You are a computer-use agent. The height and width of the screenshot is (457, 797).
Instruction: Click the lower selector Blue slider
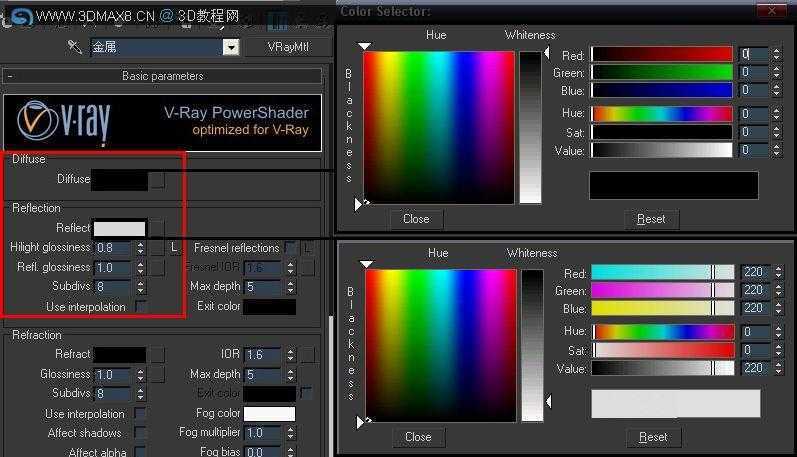(663, 308)
